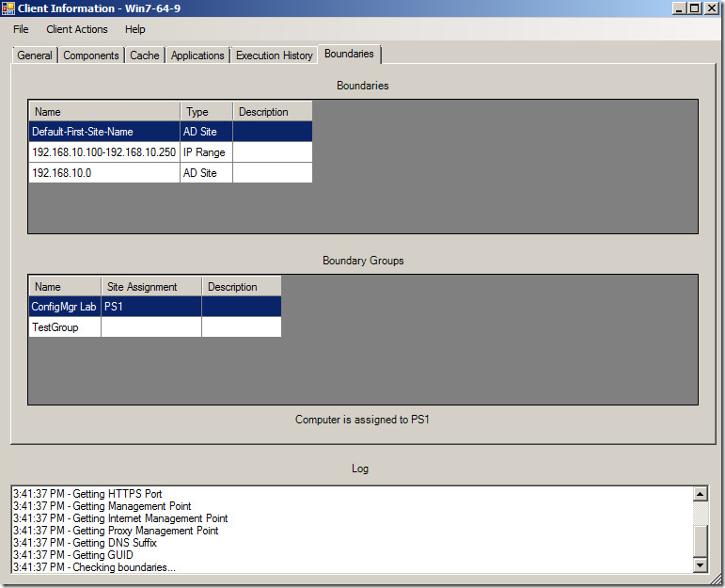Switch to the Components tab
The width and height of the screenshot is (725, 588).
coord(91,56)
